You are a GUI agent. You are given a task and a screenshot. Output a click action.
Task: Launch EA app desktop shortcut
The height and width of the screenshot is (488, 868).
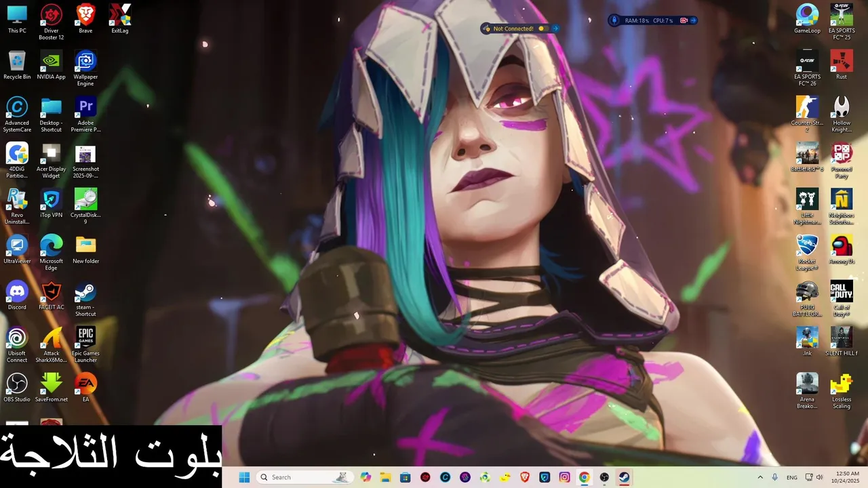coord(85,388)
